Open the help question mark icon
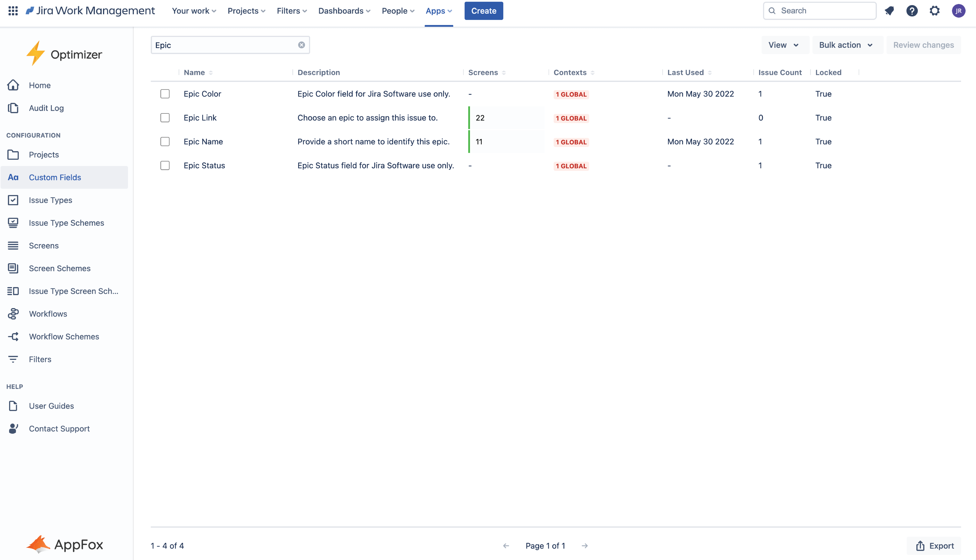The image size is (976, 560). 912,11
